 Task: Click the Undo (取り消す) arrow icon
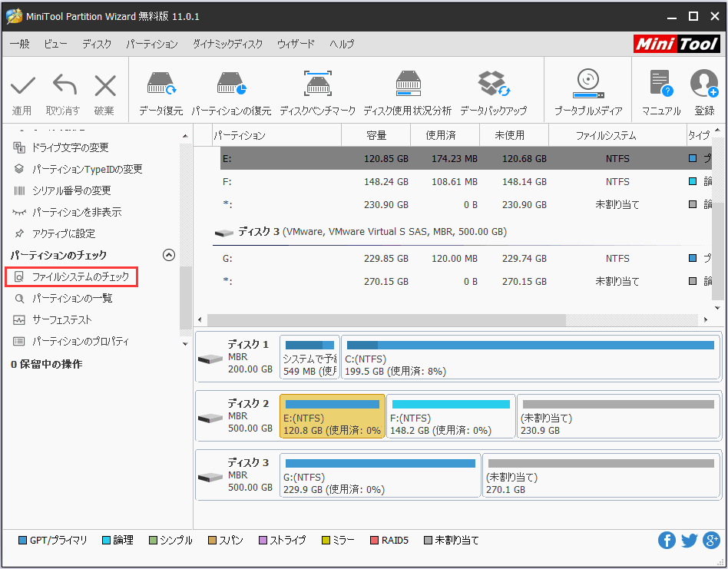point(64,85)
